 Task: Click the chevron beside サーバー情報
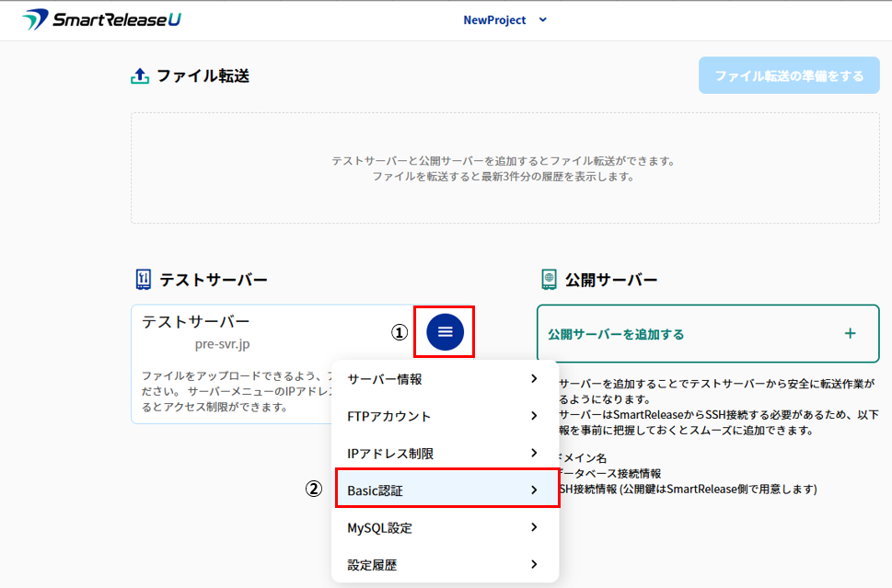pos(534,379)
